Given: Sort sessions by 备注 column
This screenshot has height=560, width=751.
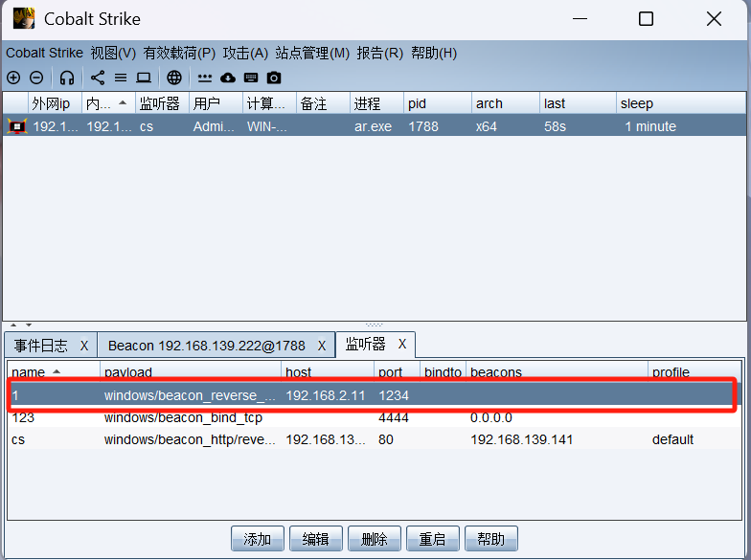Looking at the screenshot, I should [324, 103].
